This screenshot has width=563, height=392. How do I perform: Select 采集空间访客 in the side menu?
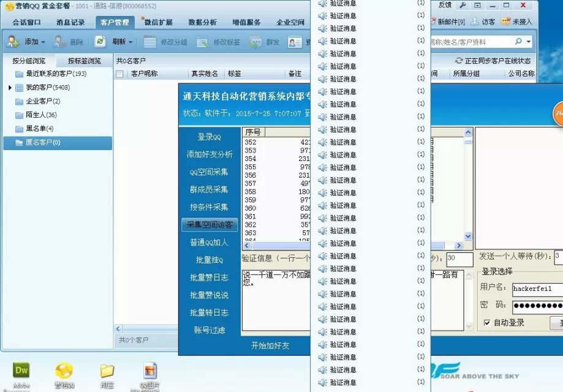(x=208, y=225)
